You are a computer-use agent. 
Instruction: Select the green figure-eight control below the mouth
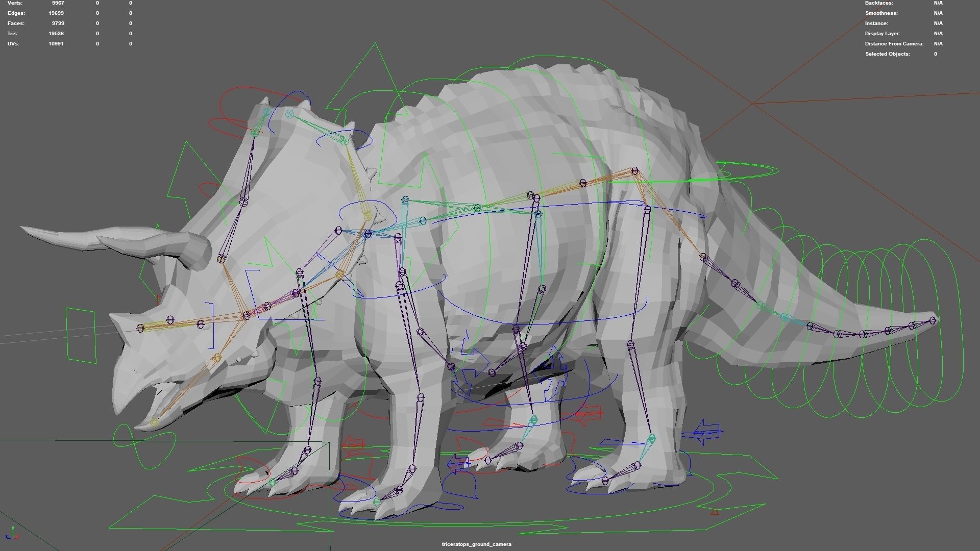pos(144,446)
